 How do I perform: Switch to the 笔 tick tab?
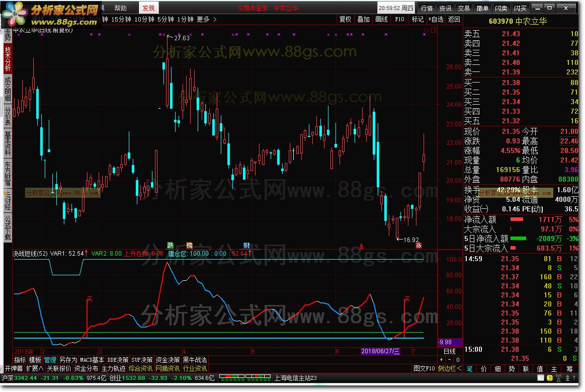click(x=470, y=369)
